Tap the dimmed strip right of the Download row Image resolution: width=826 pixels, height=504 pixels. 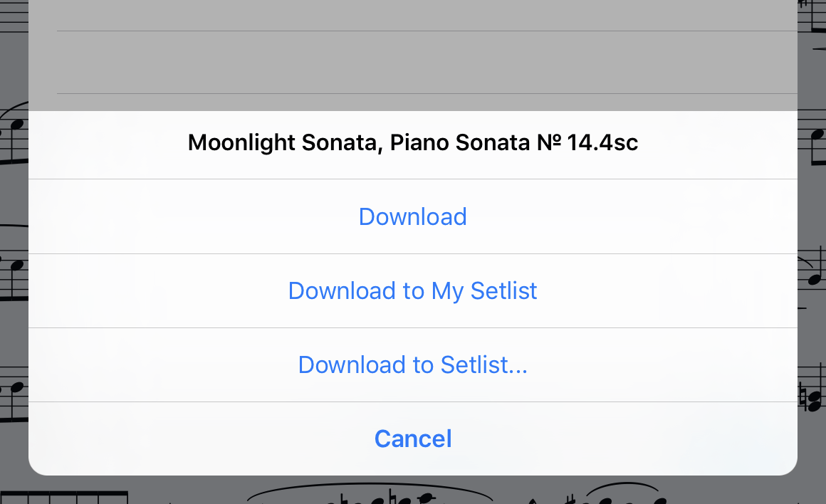click(x=812, y=214)
